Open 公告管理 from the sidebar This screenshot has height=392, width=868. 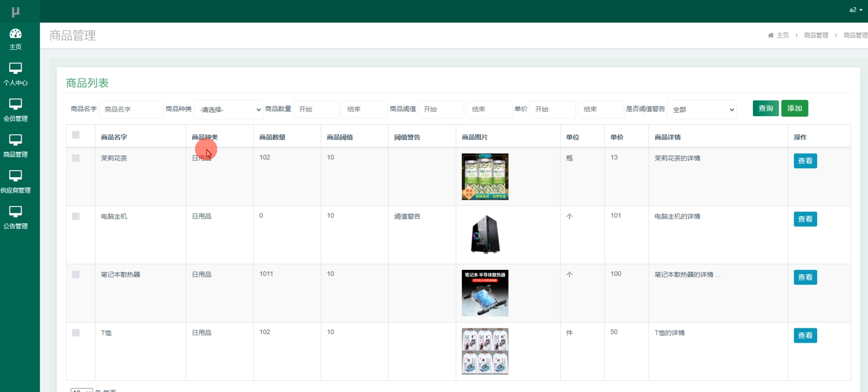pyautogui.click(x=15, y=217)
